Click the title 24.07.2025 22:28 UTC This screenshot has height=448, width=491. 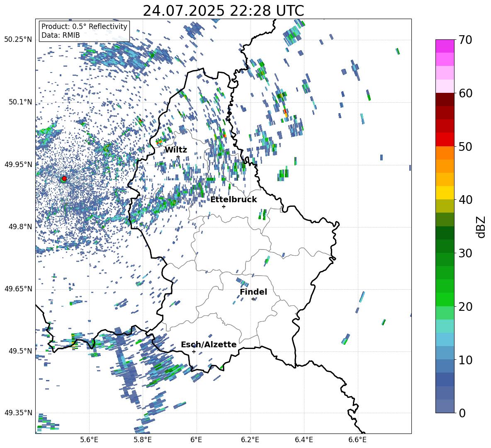[223, 11]
